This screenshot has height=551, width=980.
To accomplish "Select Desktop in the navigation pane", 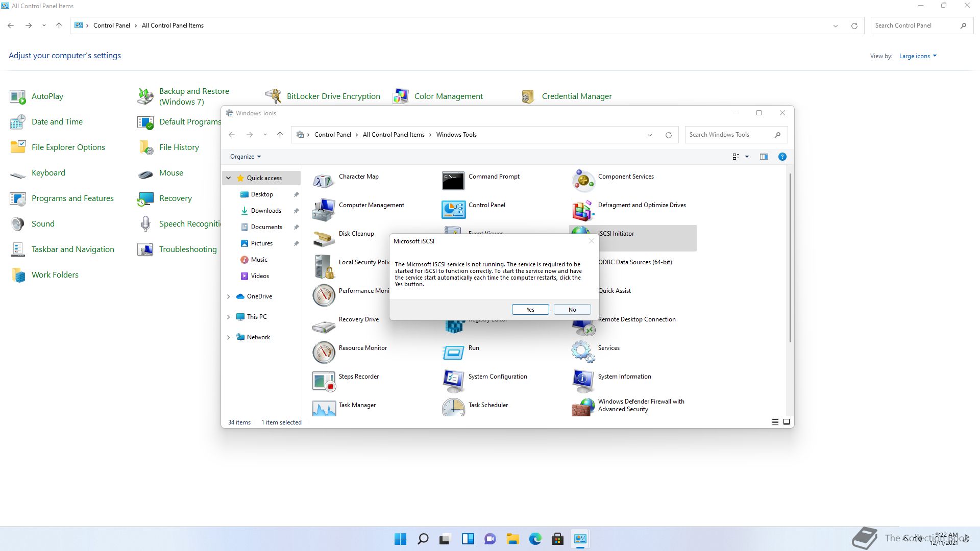I will 262,194.
